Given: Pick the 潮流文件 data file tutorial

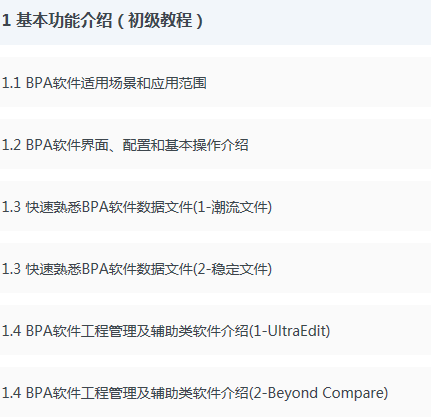Looking at the screenshot, I should click(x=215, y=206).
